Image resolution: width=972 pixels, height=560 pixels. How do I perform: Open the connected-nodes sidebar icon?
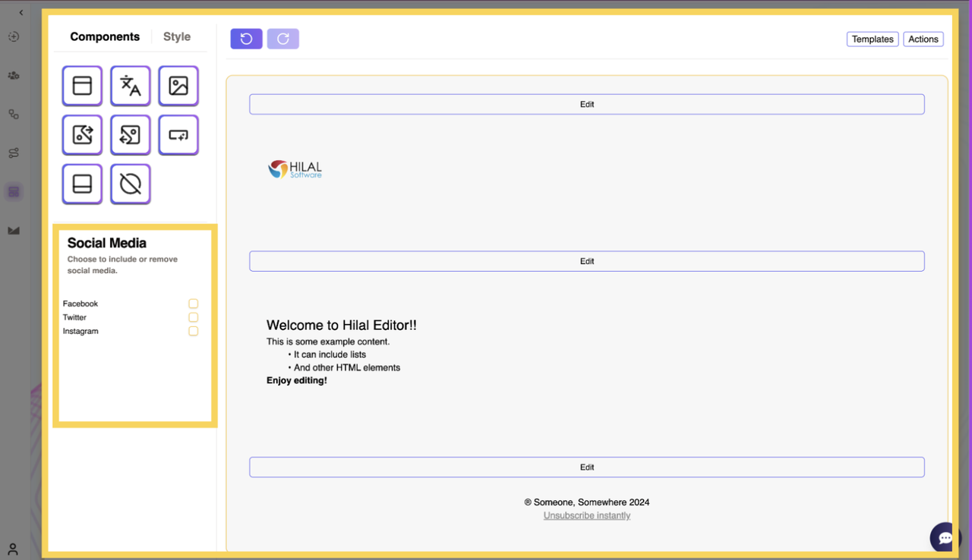(x=14, y=114)
